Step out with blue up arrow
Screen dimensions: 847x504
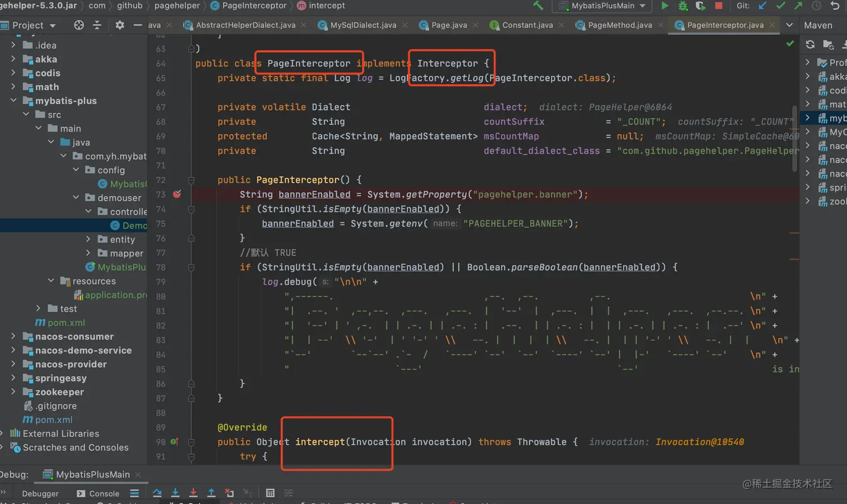click(211, 493)
